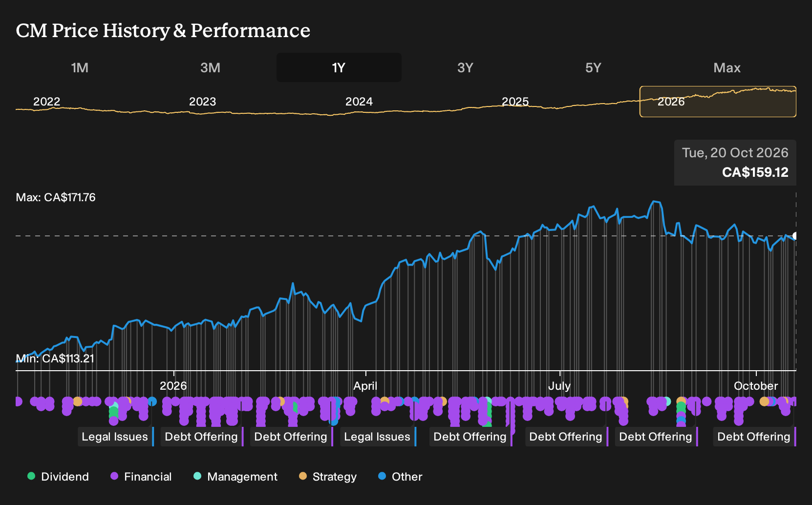Screen dimensions: 812x505
Task: Open the leftmost Legal Issues event label
Action: click(x=115, y=437)
